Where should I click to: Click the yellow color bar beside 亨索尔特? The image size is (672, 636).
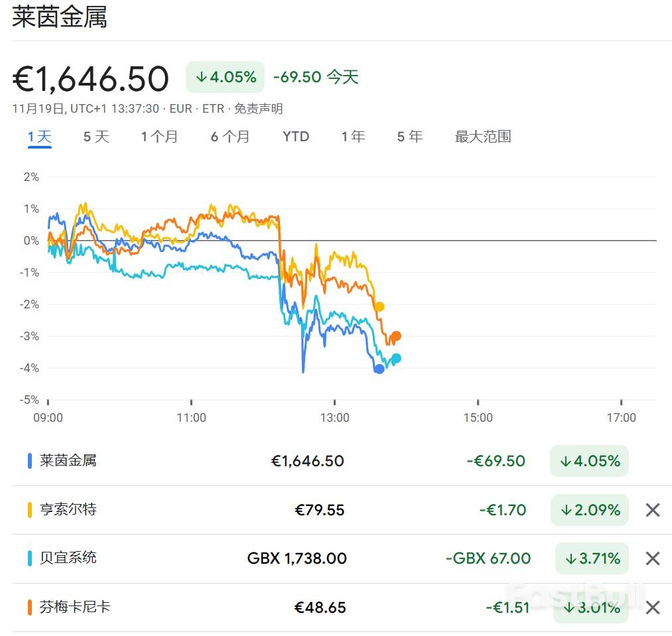(x=29, y=510)
